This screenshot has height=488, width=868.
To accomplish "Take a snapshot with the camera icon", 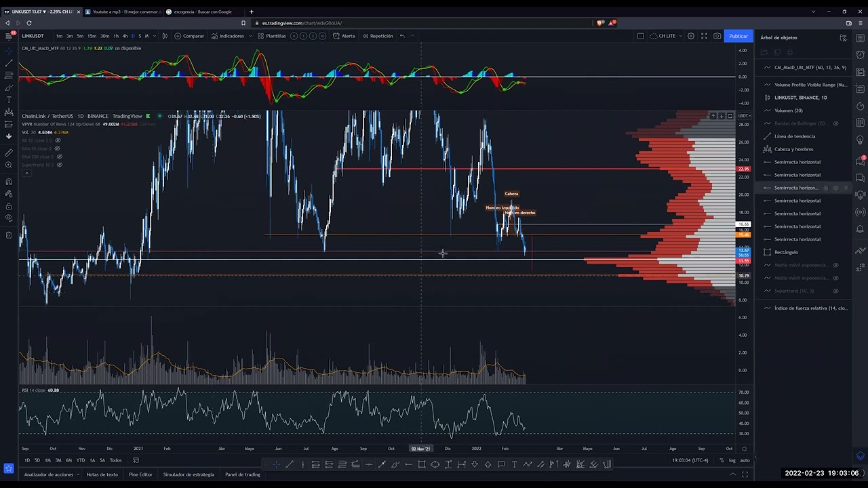I will point(717,36).
